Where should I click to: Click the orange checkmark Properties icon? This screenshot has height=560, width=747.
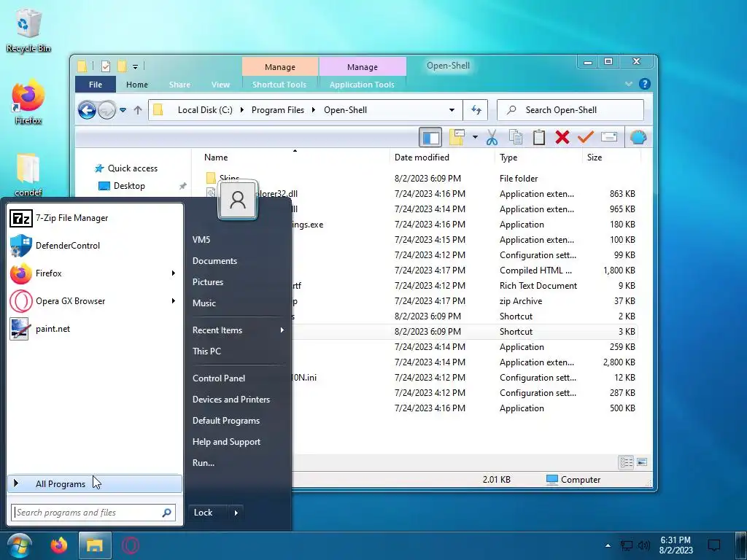click(x=586, y=138)
